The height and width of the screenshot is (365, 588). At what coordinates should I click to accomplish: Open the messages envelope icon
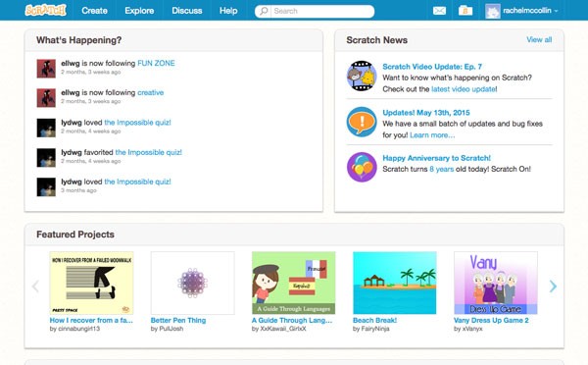tap(439, 11)
